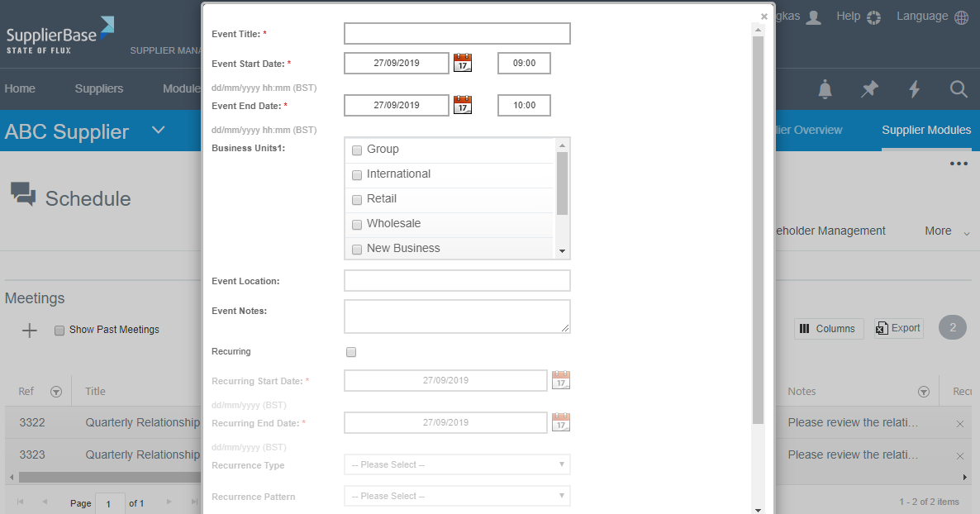Open the Recurrence Type dropdown
The width and height of the screenshot is (980, 514).
coord(457,464)
